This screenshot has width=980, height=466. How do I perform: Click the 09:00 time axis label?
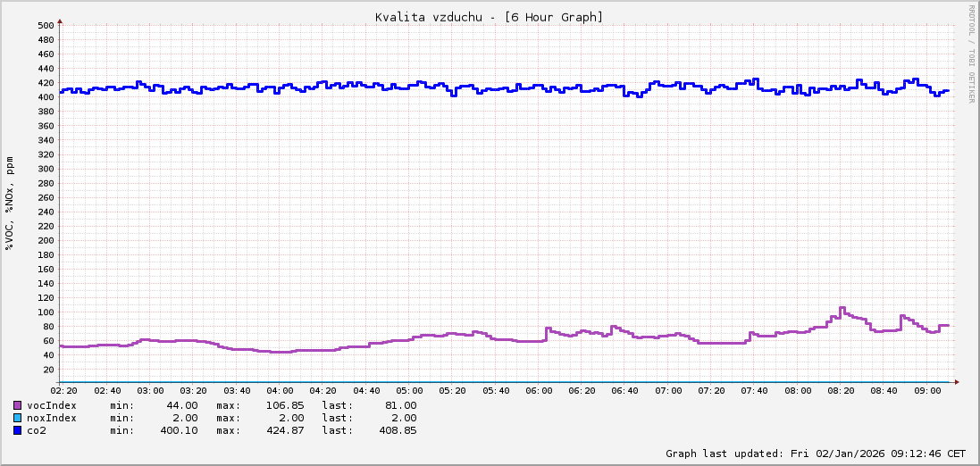[927, 391]
